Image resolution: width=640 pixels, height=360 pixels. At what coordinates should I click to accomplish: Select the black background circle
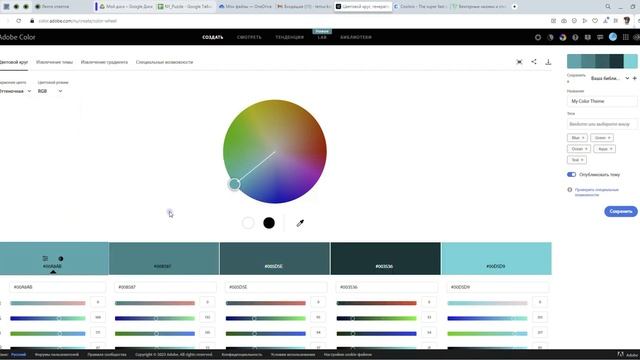tap(269, 223)
